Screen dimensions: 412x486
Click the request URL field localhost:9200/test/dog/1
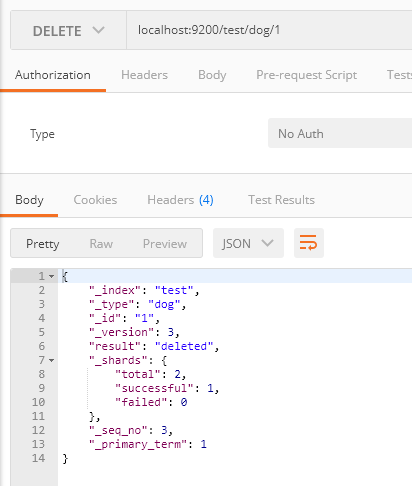(269, 30)
